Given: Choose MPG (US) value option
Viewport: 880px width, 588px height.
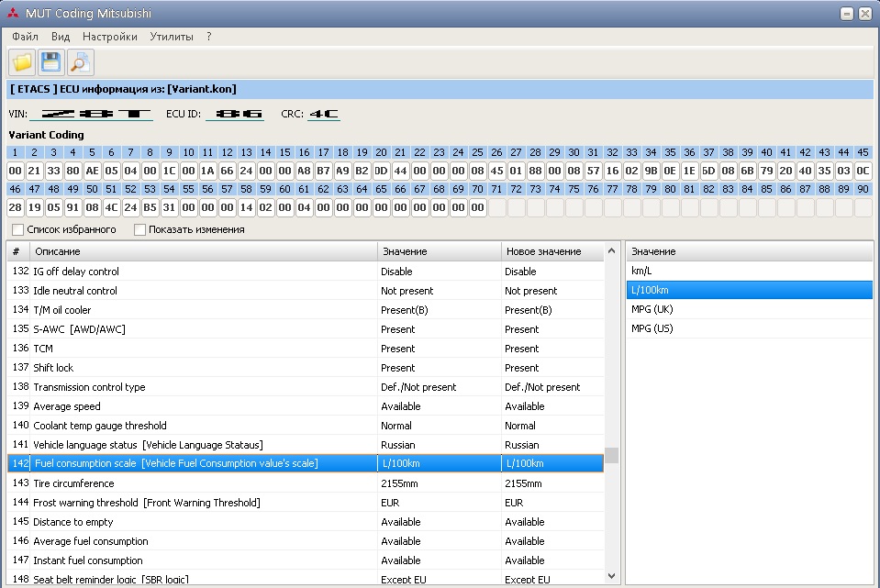Looking at the screenshot, I should click(x=652, y=329).
